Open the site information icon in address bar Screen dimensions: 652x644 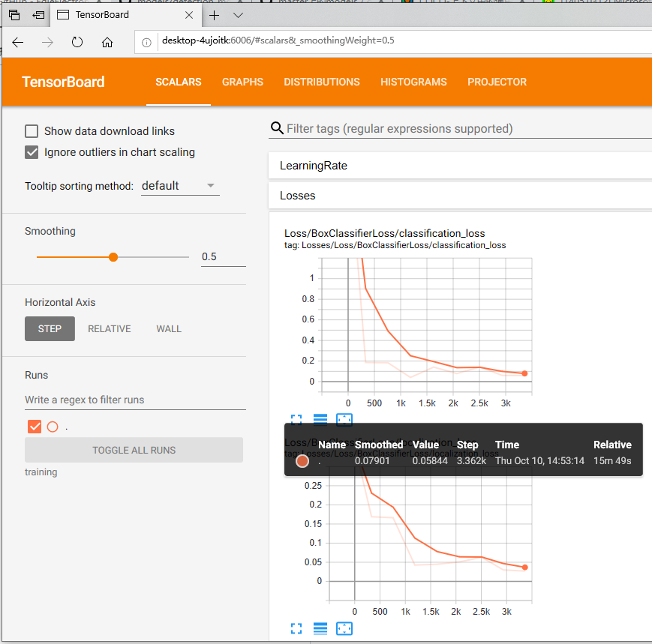(146, 43)
